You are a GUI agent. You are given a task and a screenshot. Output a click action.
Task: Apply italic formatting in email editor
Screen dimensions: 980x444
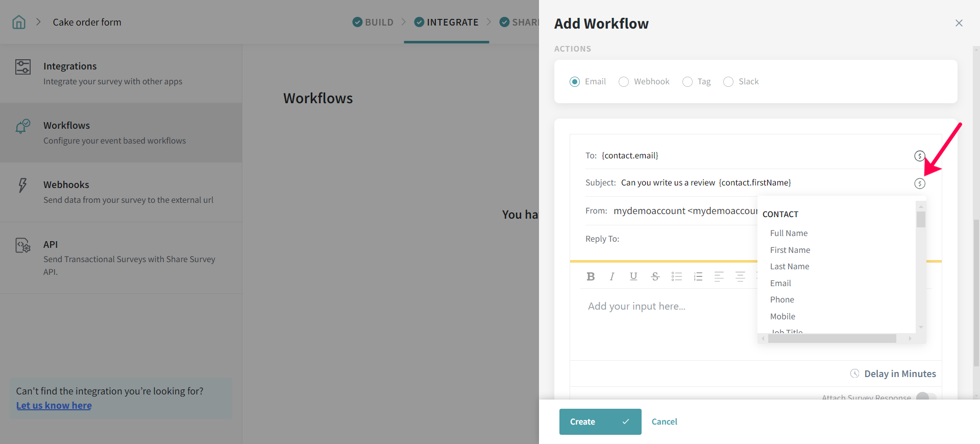[x=611, y=276]
